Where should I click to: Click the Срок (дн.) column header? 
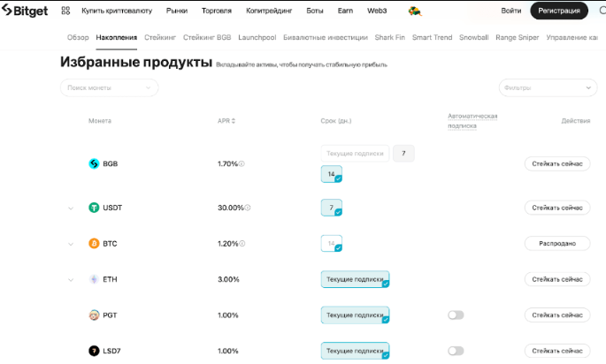click(336, 121)
